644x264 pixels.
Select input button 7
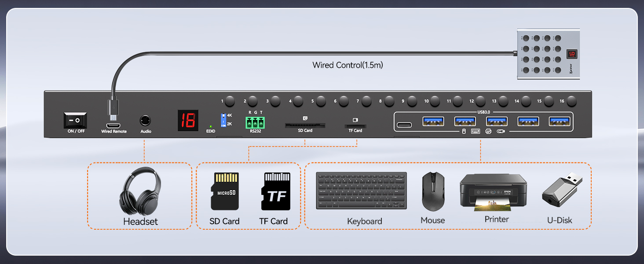[x=366, y=101]
